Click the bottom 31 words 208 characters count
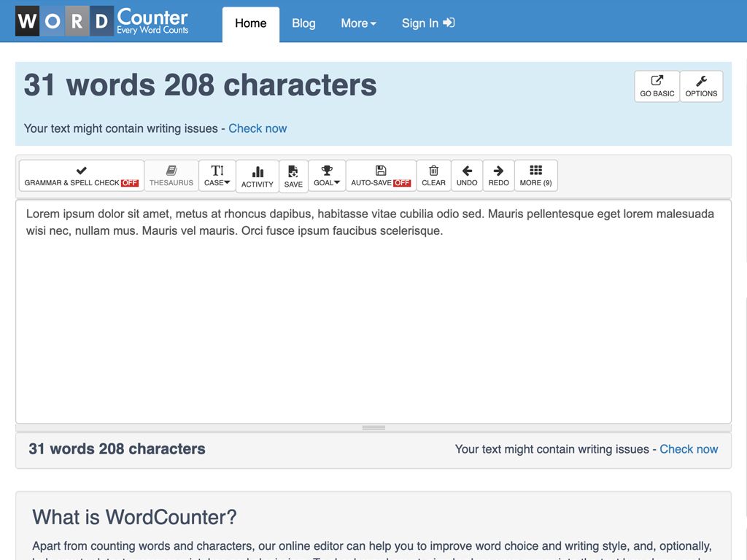The height and width of the screenshot is (560, 747). (x=117, y=449)
